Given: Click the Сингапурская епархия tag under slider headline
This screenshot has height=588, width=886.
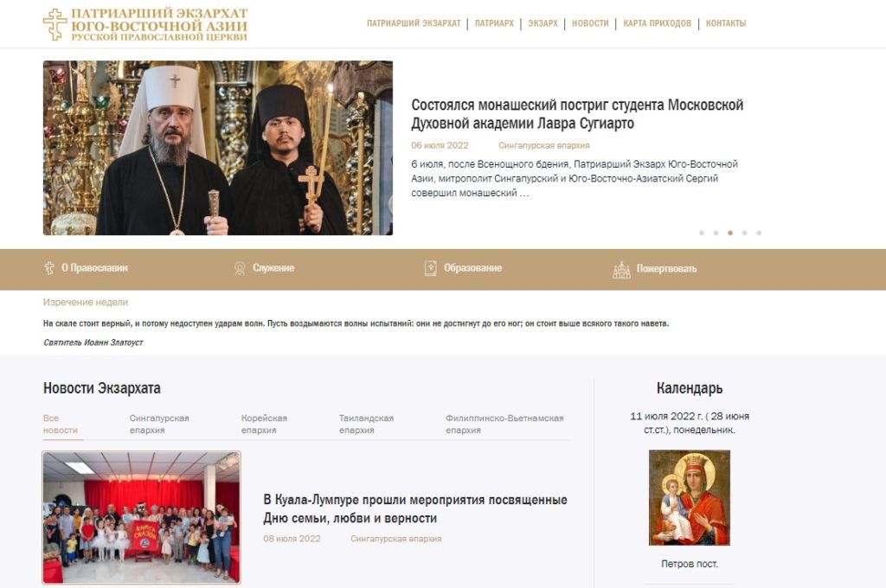Looking at the screenshot, I should [x=544, y=145].
